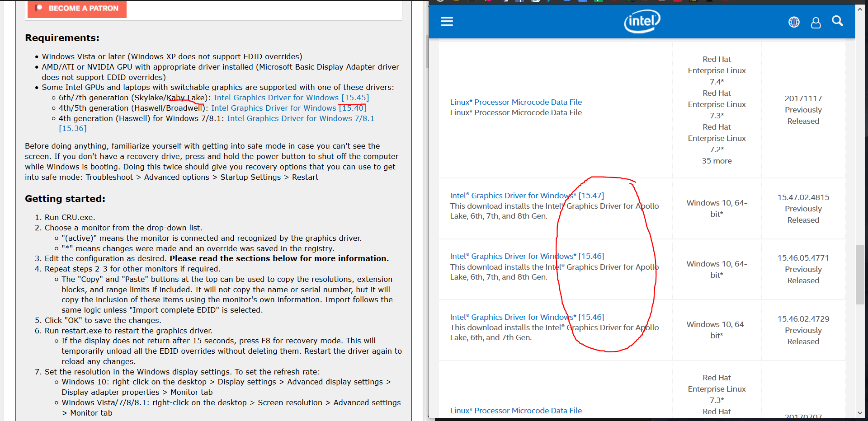
Task: Open the Intel Graphics Driver for Windows [15.47] download
Action: tap(527, 196)
